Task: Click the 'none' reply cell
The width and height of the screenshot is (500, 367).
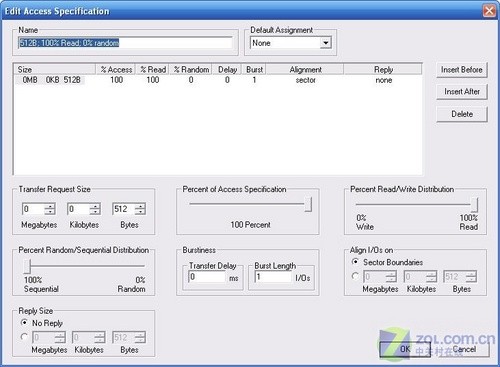Action: [x=384, y=80]
